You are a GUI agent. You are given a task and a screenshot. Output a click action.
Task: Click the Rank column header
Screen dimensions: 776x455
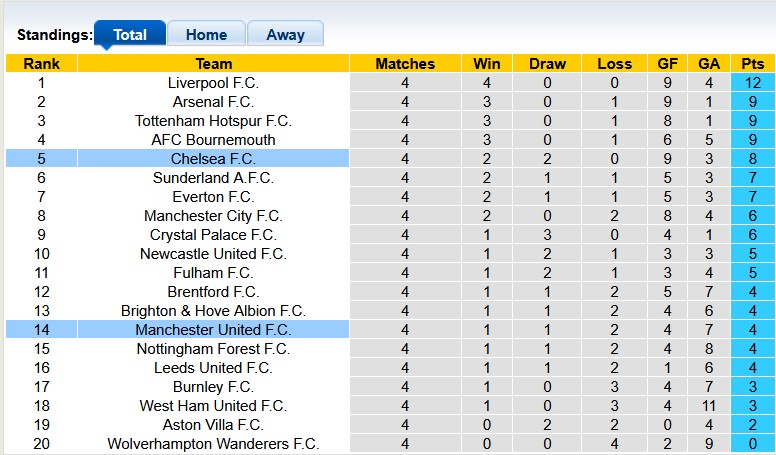click(41, 64)
